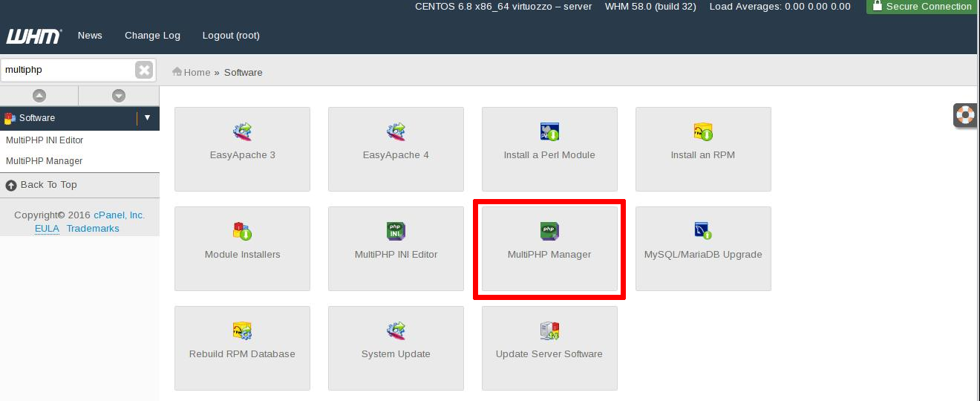Click the Back To Top arrow icon
The height and width of the screenshot is (401, 980).
(11, 186)
